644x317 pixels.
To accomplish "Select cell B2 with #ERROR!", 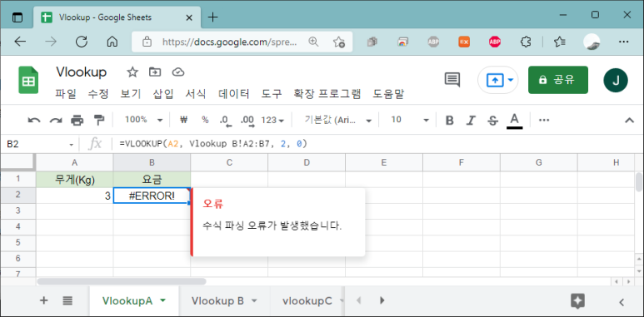I will pos(152,196).
